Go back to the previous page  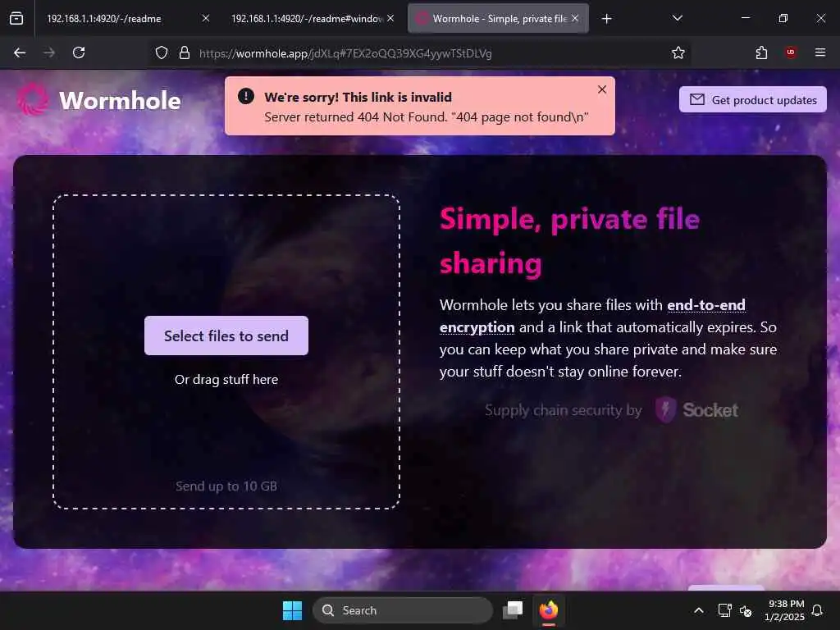point(20,52)
